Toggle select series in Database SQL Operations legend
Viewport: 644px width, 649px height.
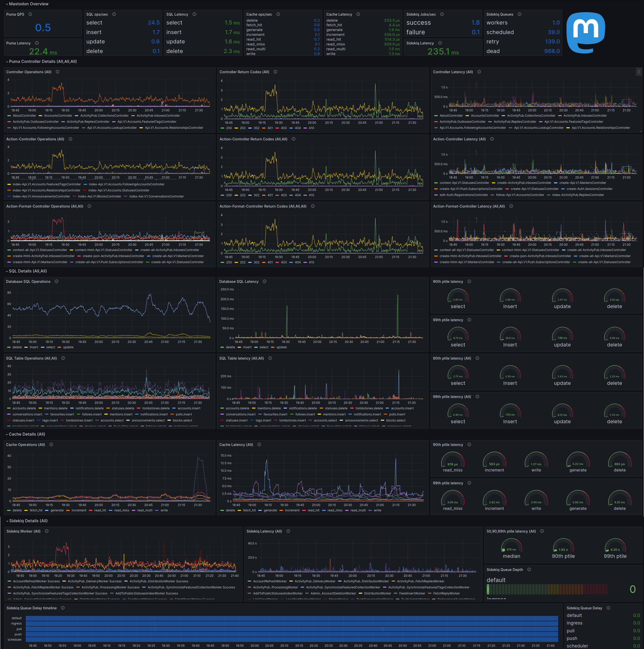50,347
